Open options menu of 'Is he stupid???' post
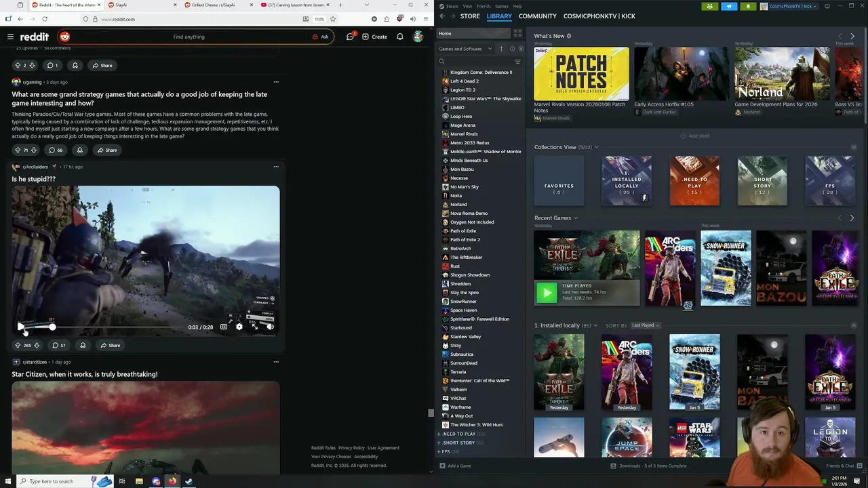This screenshot has height=488, width=868. pyautogui.click(x=275, y=167)
